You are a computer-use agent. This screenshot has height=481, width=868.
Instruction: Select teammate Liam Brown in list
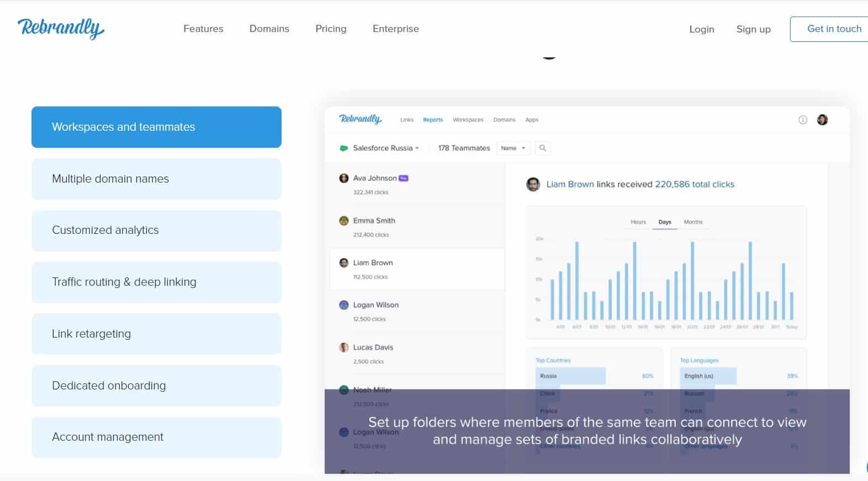pos(417,269)
